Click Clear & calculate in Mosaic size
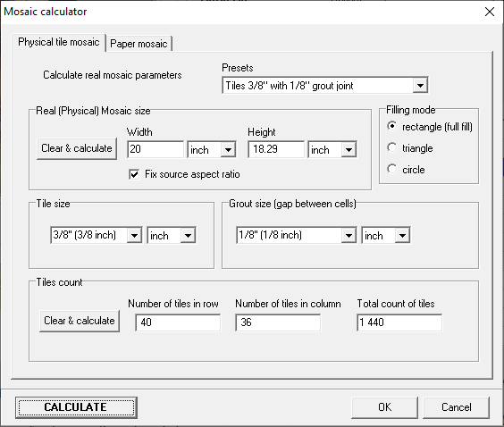The height and width of the screenshot is (427, 504). [x=77, y=148]
